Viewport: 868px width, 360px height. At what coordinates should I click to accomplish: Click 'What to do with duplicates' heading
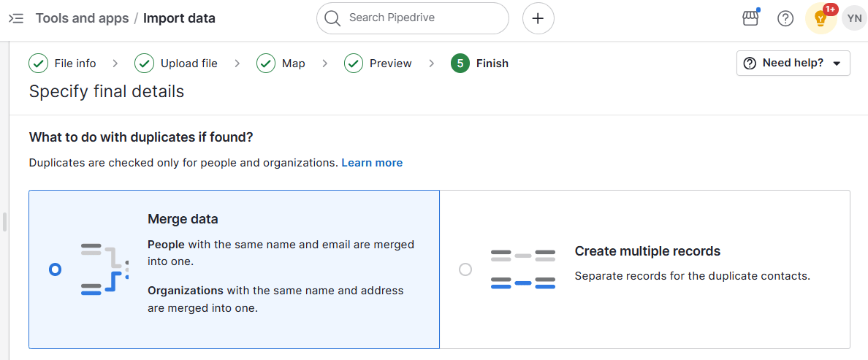point(140,137)
